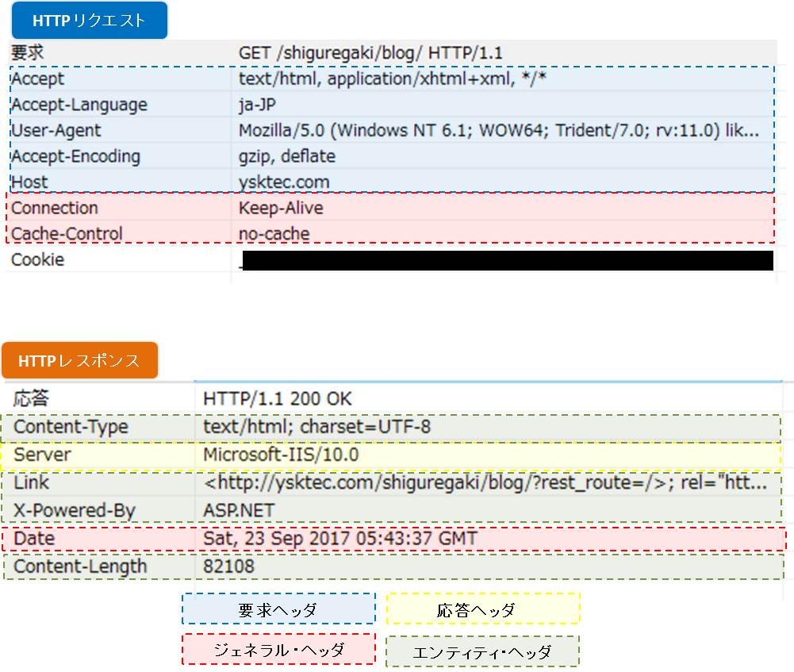This screenshot has height=672, width=794.
Task: Select the User-Agent Mozilla/5.0 value
Action: click(x=499, y=131)
